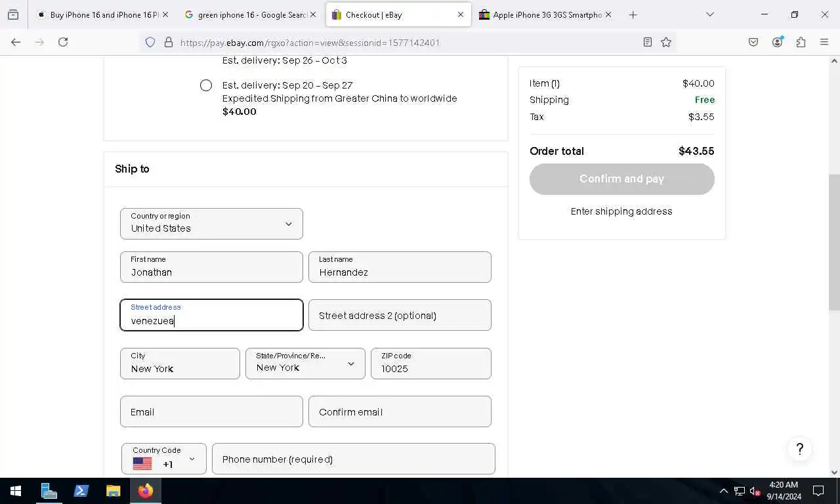Toggle reader view icon in address bar
Viewport: 840px width, 504px height.
[x=647, y=42]
